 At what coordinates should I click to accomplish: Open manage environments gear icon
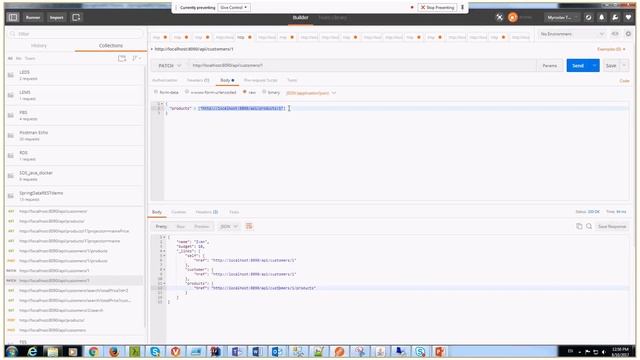pos(628,34)
